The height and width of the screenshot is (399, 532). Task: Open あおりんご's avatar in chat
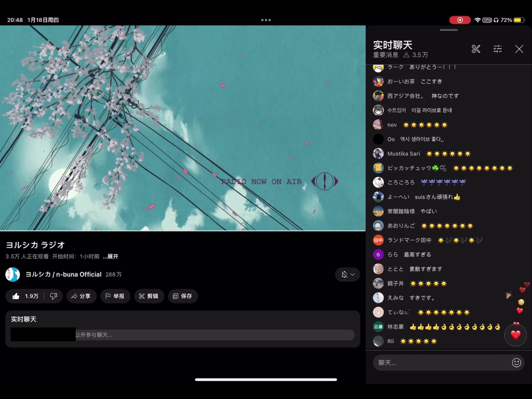378,226
